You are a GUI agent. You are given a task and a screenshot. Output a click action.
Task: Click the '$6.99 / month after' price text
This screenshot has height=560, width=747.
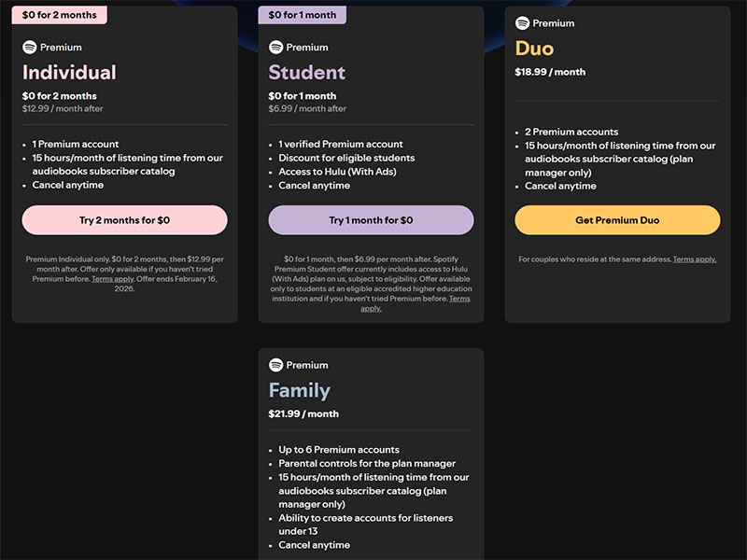point(307,108)
